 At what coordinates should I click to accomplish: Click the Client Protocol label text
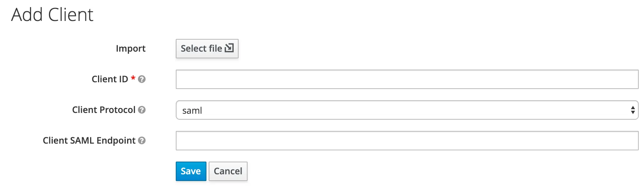104,110
